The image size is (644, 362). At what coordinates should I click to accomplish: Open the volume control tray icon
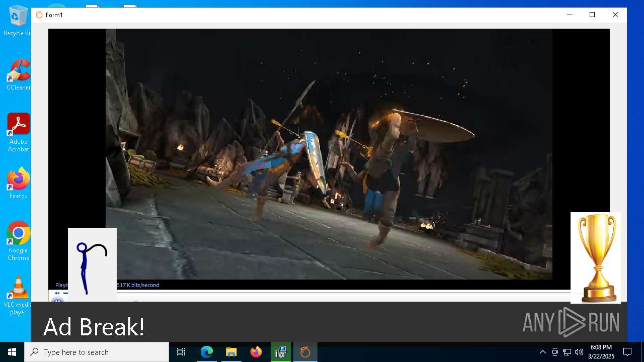pyautogui.click(x=579, y=352)
